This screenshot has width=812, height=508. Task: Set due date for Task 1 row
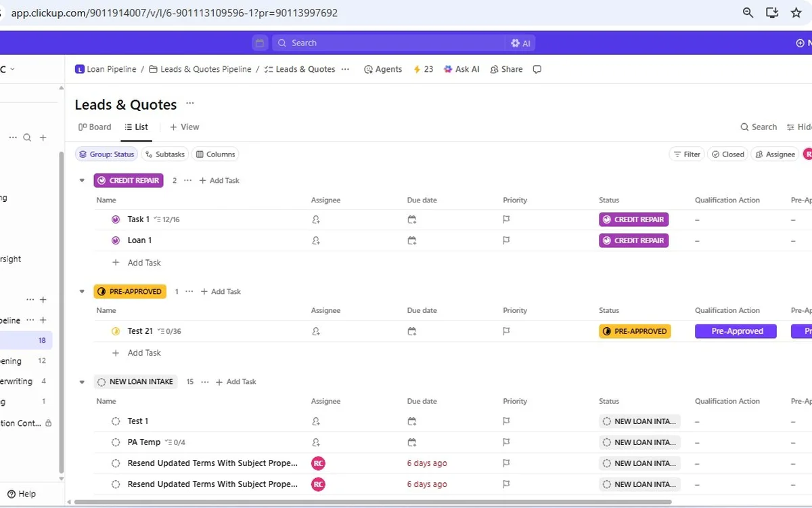(x=412, y=219)
